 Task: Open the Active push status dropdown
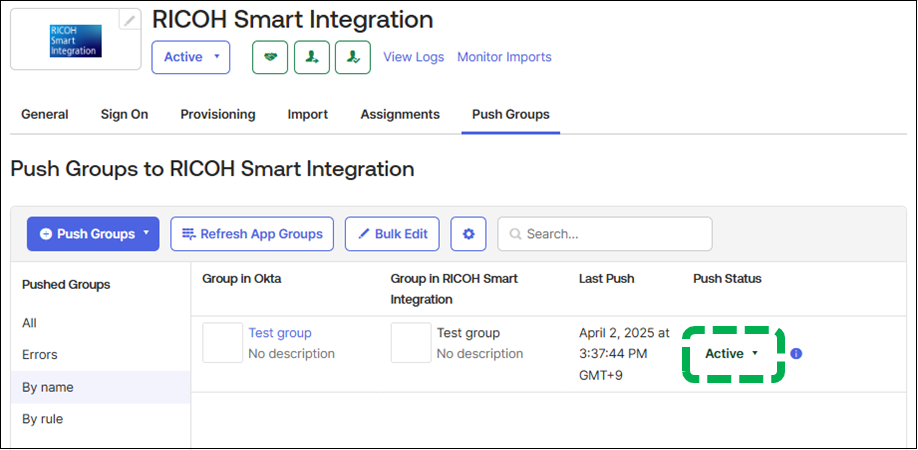pyautogui.click(x=732, y=354)
